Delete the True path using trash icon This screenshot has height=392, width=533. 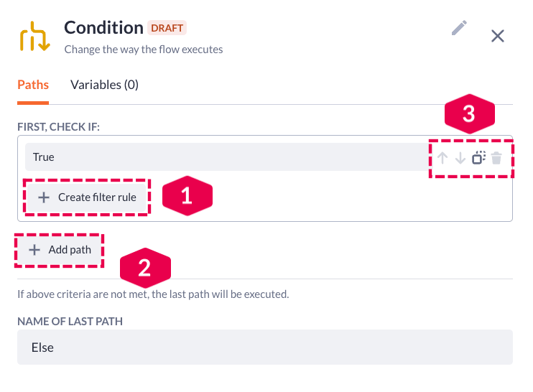497,158
